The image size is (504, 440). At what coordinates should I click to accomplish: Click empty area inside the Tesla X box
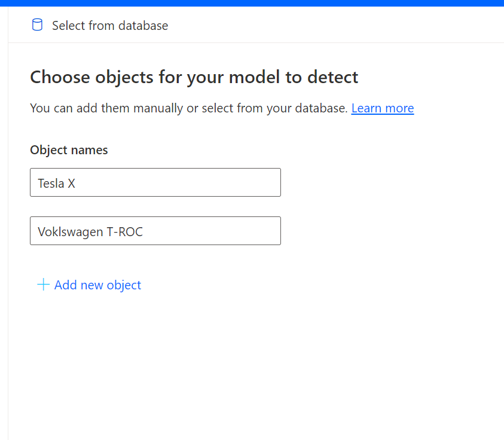(193, 182)
